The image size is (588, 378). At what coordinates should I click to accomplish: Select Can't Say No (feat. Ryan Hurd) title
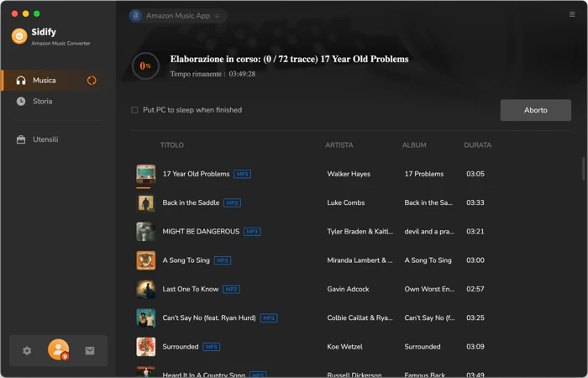[209, 318]
